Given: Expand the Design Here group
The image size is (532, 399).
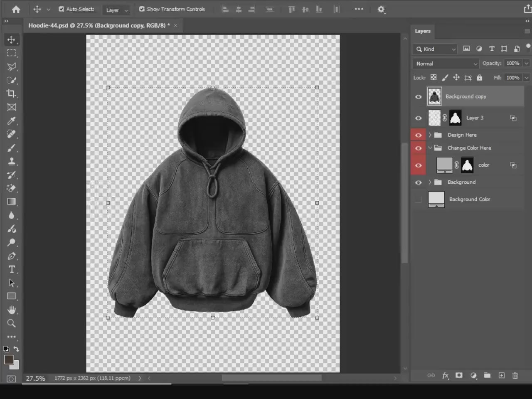Looking at the screenshot, I should point(429,135).
